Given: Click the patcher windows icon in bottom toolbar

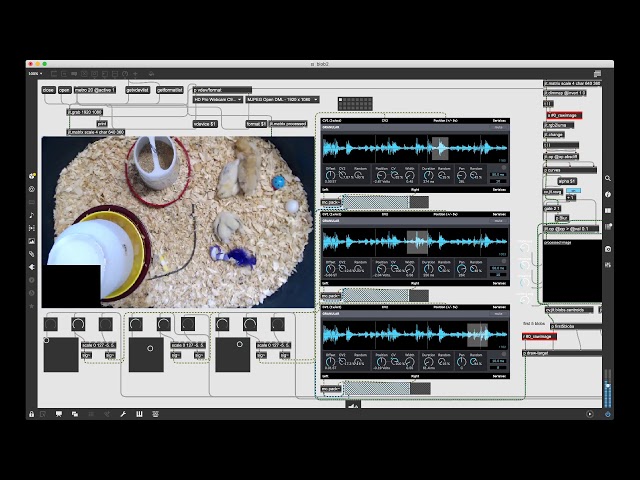Looking at the screenshot, I should click(75, 414).
